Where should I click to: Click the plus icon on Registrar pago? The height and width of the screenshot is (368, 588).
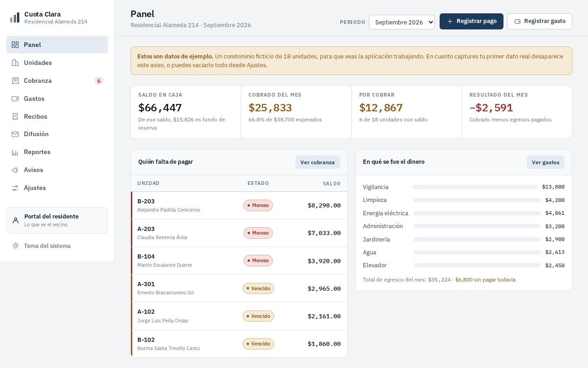point(450,21)
